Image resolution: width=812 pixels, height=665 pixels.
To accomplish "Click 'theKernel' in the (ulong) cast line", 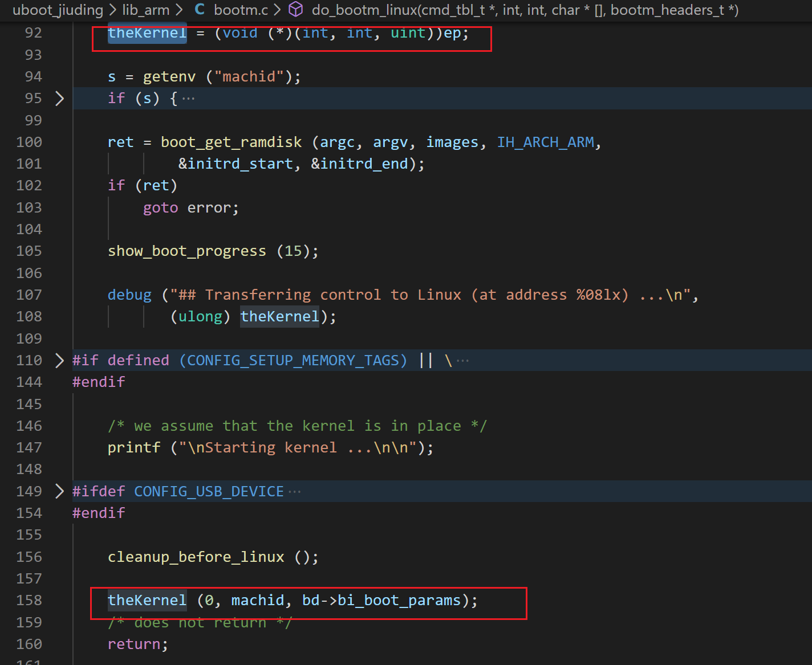I will point(280,316).
